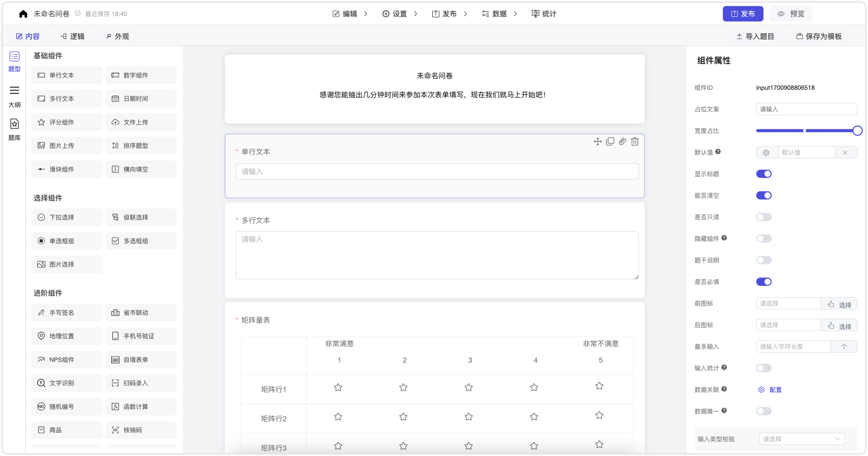Toggle 是否必填 switch
This screenshot has width=868, height=456.
(x=764, y=282)
